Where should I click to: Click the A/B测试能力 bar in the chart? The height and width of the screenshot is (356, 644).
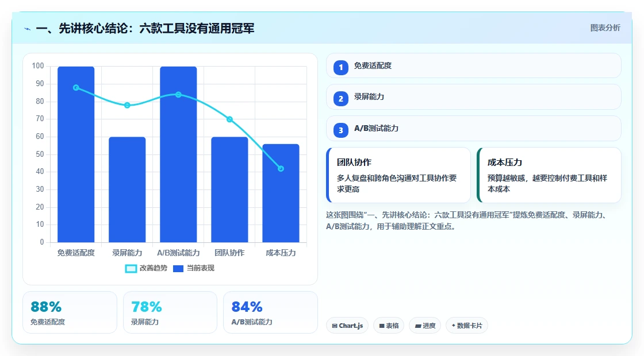pyautogui.click(x=178, y=154)
